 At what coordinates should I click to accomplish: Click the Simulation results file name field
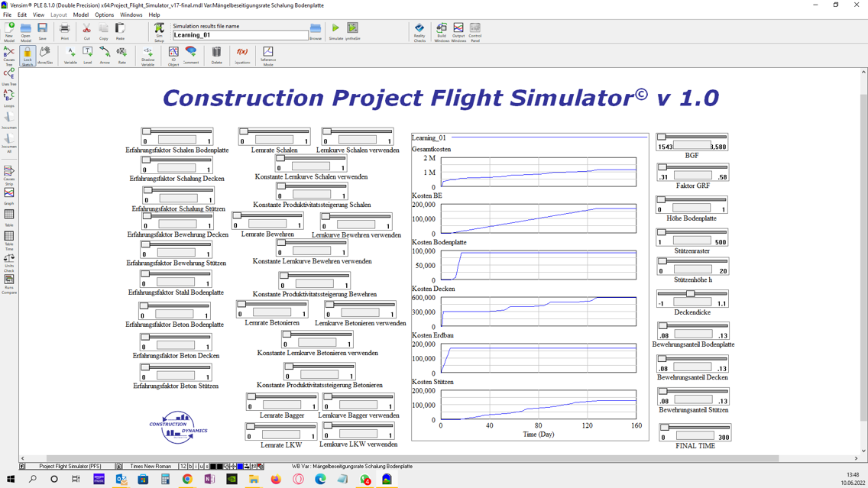(x=240, y=35)
